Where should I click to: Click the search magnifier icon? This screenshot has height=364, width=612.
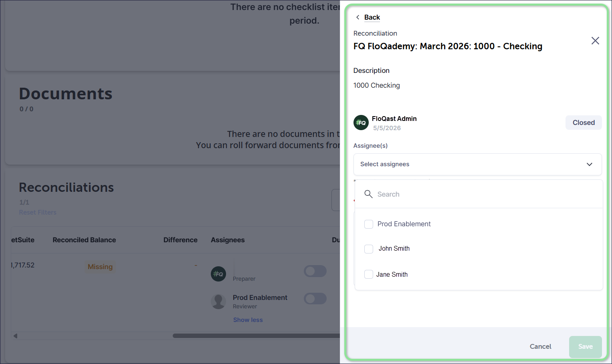[x=368, y=194]
